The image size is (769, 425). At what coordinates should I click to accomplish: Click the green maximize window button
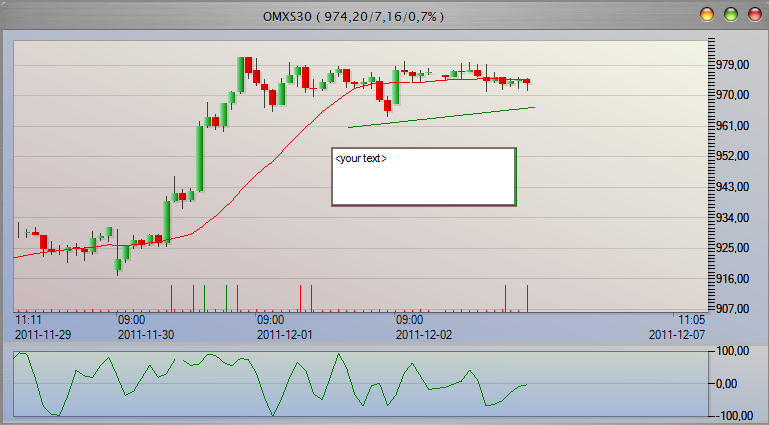pyautogui.click(x=730, y=15)
